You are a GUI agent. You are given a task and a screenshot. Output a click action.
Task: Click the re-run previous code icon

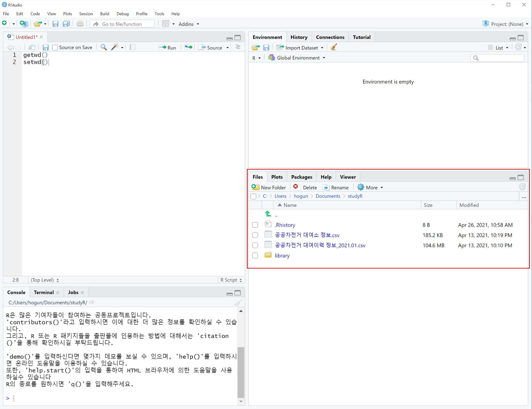tap(188, 47)
